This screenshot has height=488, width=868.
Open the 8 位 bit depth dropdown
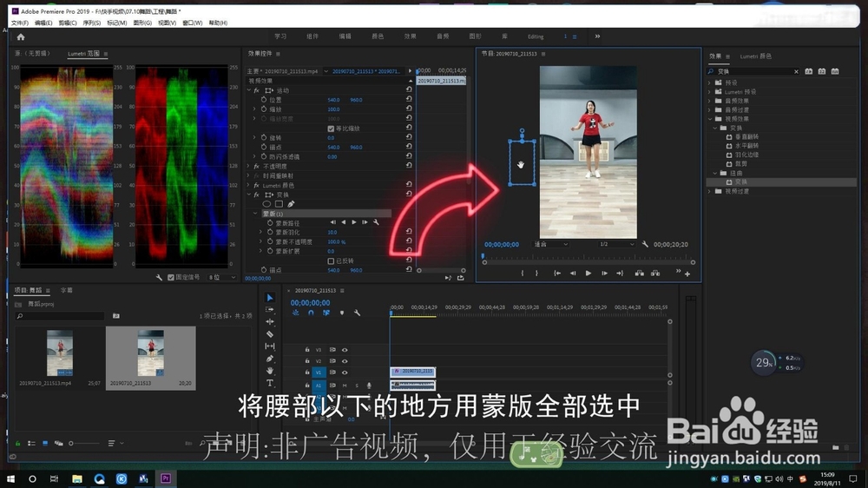click(221, 277)
